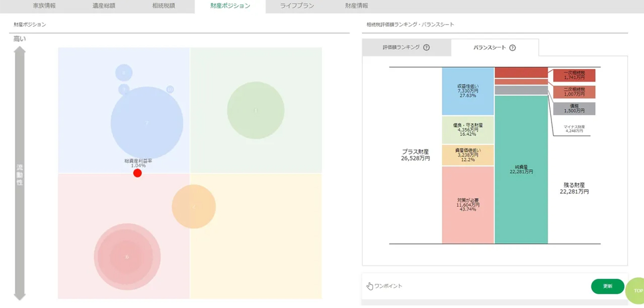644x308 pixels.
Task: Click the 対策が必要 pink bar segment
Action: pyautogui.click(x=468, y=205)
